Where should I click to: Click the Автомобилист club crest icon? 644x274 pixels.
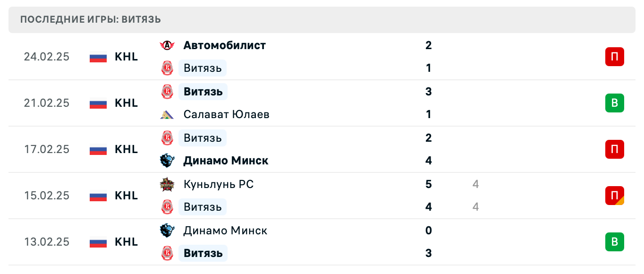(x=166, y=45)
